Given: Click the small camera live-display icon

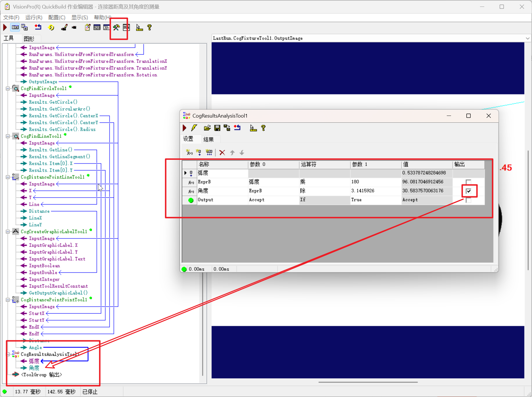Looking at the screenshot, I should [x=74, y=28].
